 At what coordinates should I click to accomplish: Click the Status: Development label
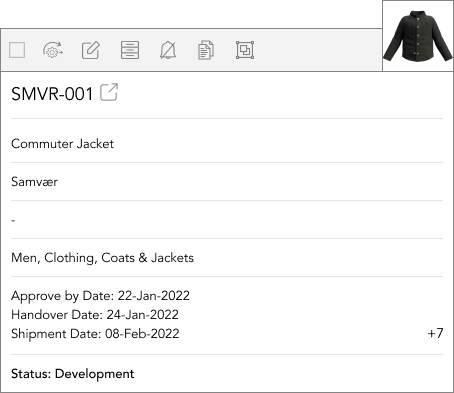coord(73,374)
